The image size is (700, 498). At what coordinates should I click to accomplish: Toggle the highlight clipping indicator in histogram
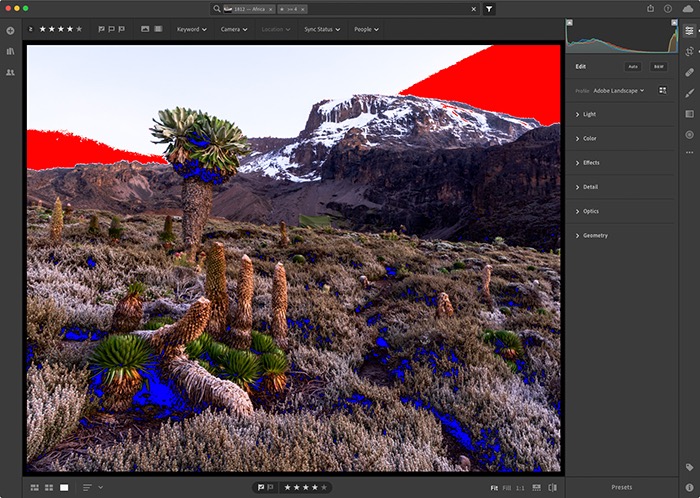(x=673, y=23)
